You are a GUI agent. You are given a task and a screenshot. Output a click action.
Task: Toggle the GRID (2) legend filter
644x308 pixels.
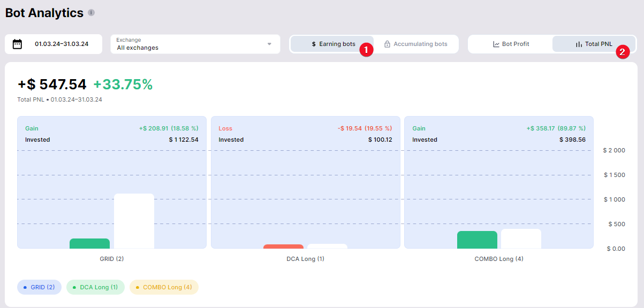coord(39,287)
